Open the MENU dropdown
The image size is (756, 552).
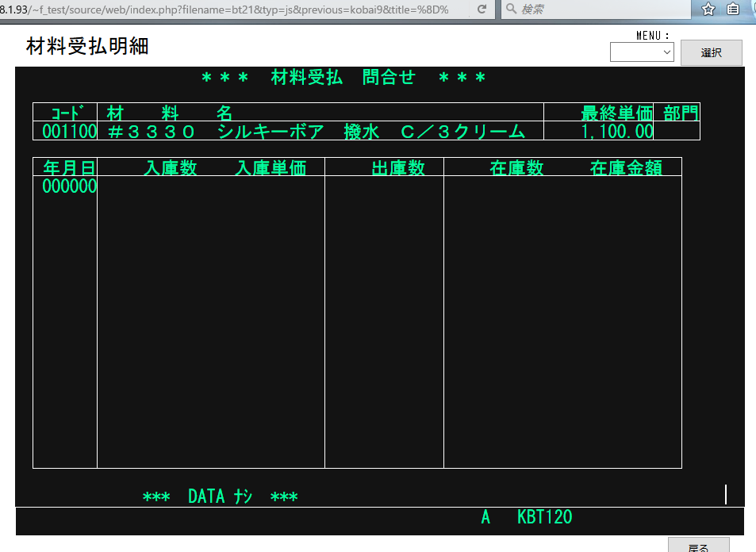[x=642, y=52]
